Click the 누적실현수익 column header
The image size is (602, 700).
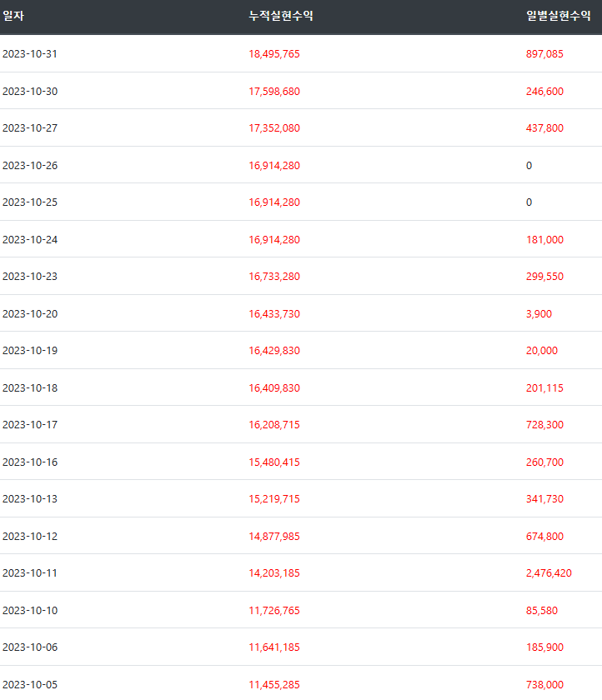pos(281,16)
